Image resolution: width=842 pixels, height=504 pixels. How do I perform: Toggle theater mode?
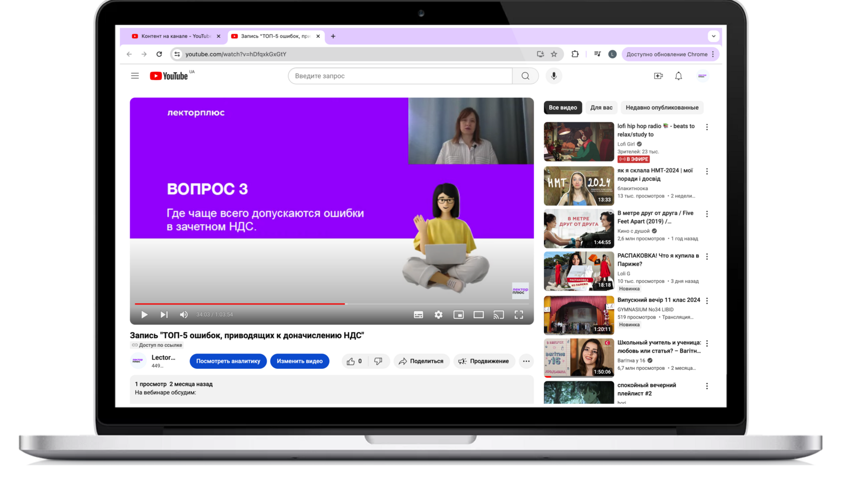point(479,315)
